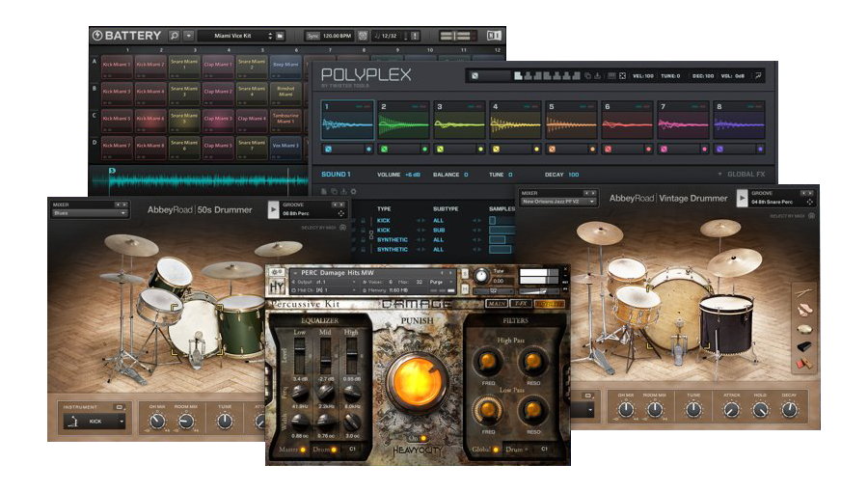This screenshot has width=868, height=492.
Task: Click the Low level EQ slider in Damage
Action: point(300,356)
